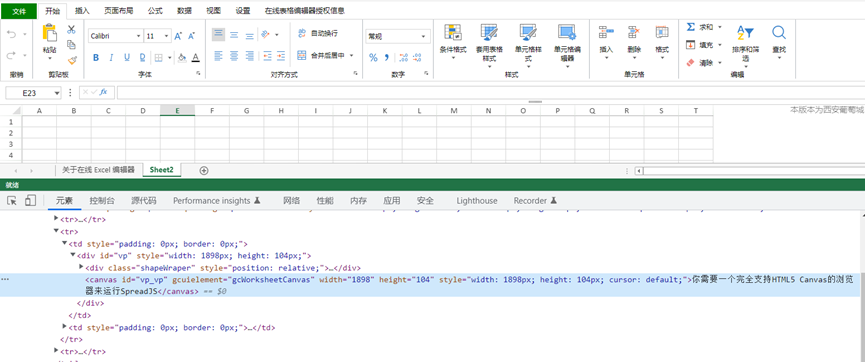Copy selection using the copy icon

click(x=71, y=45)
